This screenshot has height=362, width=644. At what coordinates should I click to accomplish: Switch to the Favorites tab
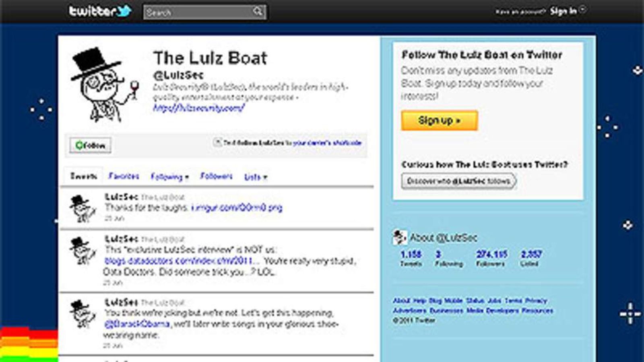click(124, 176)
